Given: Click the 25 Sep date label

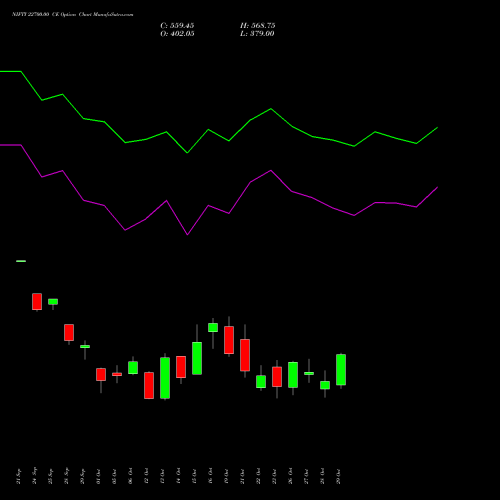Looking at the screenshot, I should point(51,477).
